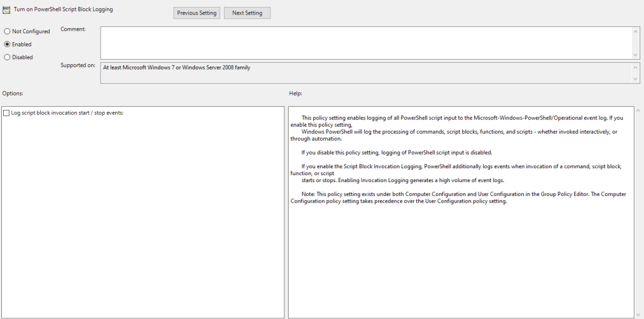Select the Enabled radio option
This screenshot has width=644, height=319.
coord(7,45)
